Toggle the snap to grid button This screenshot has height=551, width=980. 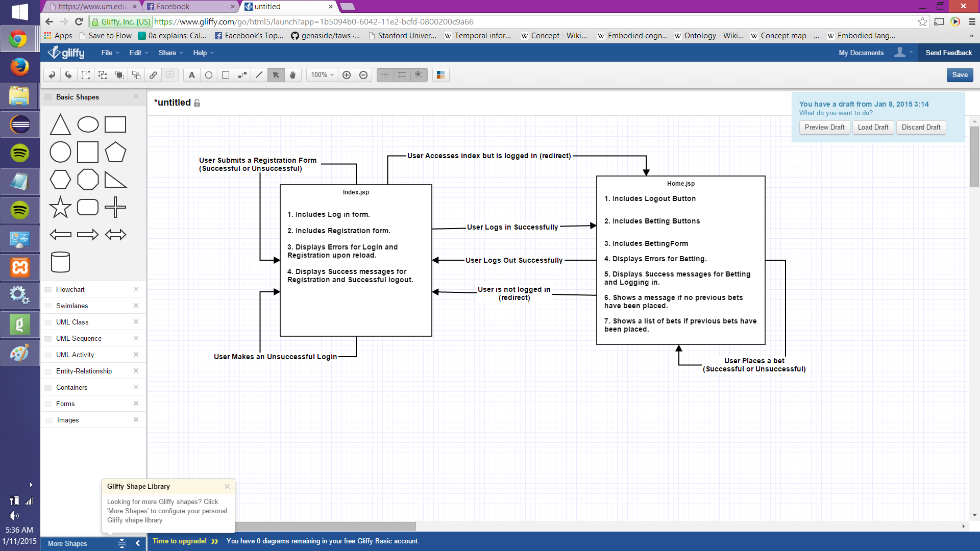pos(419,75)
